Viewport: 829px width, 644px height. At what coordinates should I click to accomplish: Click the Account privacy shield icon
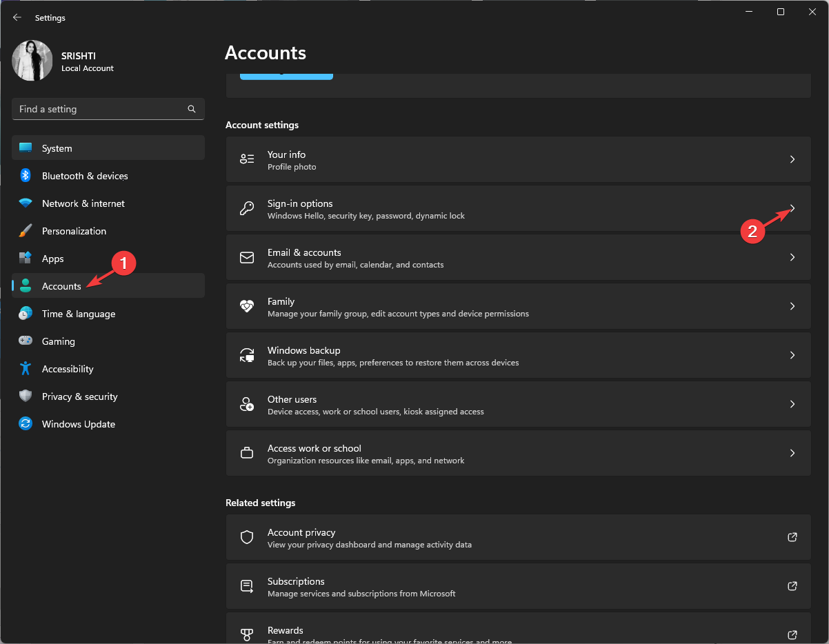pyautogui.click(x=247, y=537)
